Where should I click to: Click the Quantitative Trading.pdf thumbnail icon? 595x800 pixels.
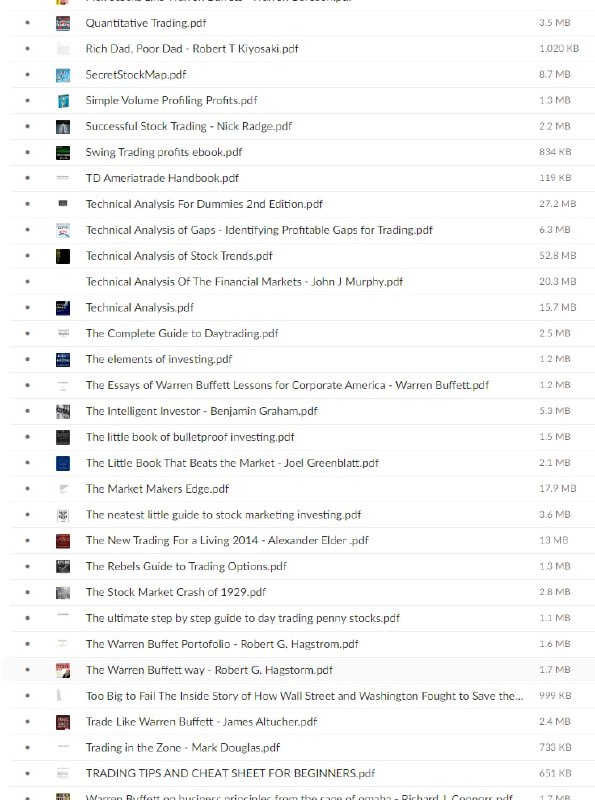[x=63, y=23]
